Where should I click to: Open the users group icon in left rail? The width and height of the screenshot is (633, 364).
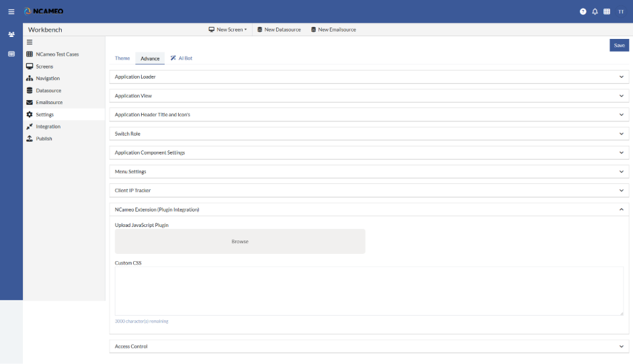[11, 35]
